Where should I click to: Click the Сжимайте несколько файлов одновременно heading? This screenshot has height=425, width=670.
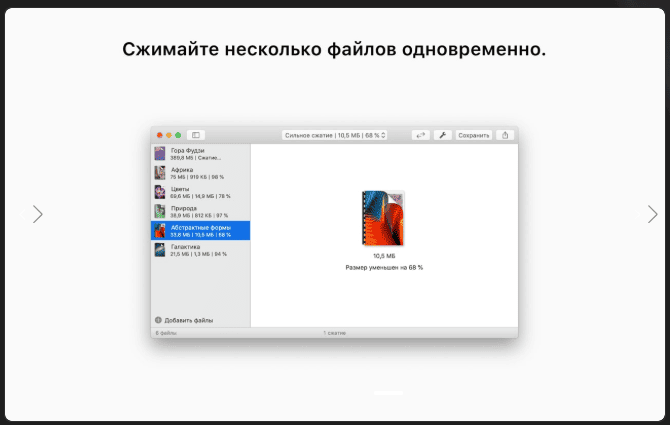click(334, 49)
